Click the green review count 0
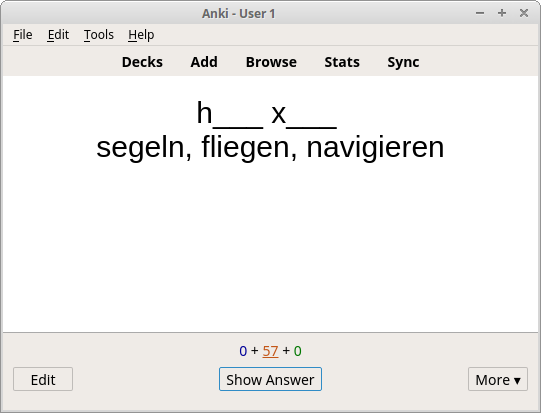The width and height of the screenshot is (541, 413). (x=297, y=351)
